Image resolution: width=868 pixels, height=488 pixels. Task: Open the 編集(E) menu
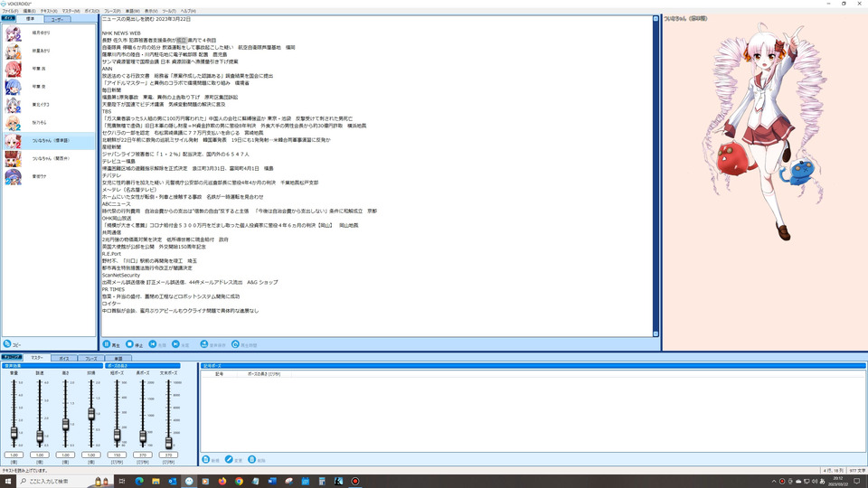tap(29, 11)
